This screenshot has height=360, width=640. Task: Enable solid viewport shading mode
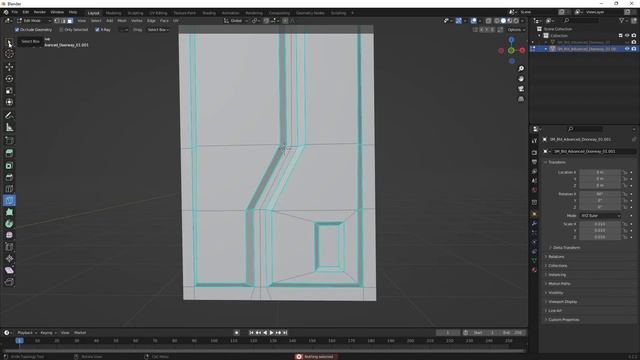[x=503, y=21]
